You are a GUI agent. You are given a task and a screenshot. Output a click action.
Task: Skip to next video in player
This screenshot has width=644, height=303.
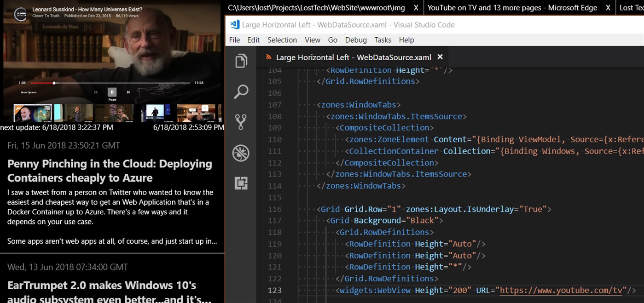coord(128,92)
